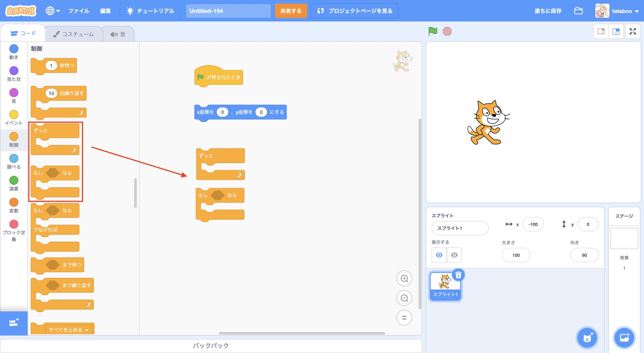This screenshot has height=353, width=644.
Task: Switch to small stage layout
Action: click(x=601, y=31)
